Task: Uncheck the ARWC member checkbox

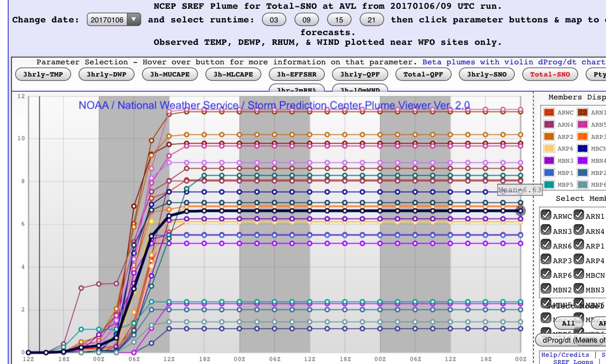Action: (x=546, y=215)
